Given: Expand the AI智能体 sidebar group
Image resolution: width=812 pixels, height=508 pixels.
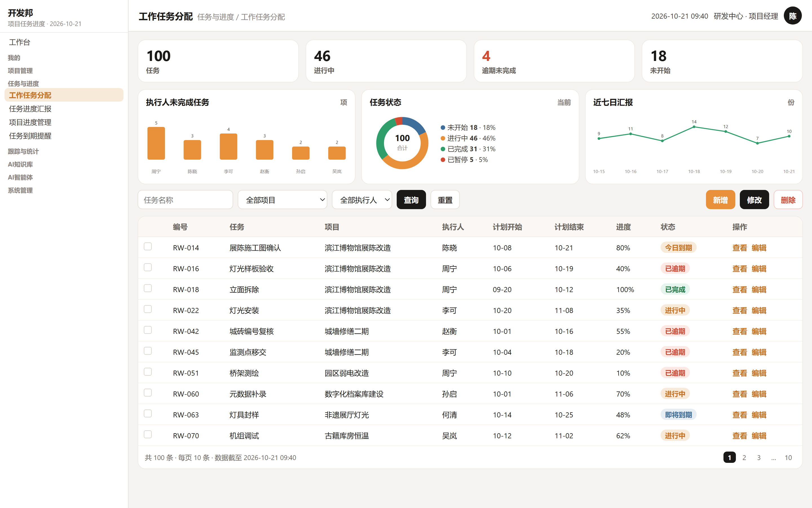Looking at the screenshot, I should [x=20, y=178].
